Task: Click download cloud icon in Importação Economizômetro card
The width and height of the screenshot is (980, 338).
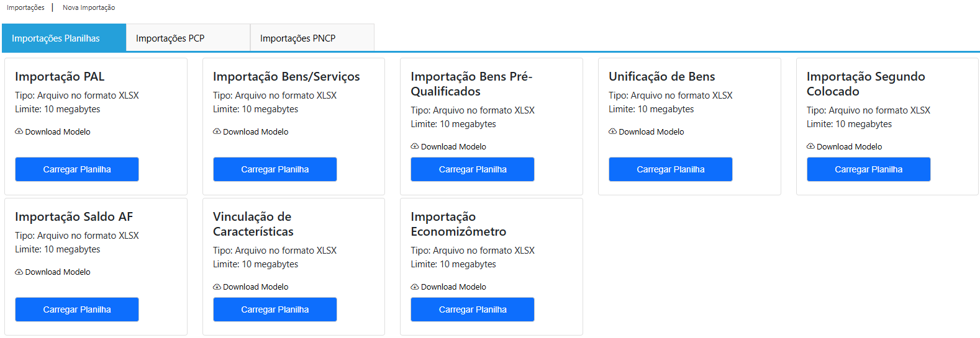Action: click(415, 287)
